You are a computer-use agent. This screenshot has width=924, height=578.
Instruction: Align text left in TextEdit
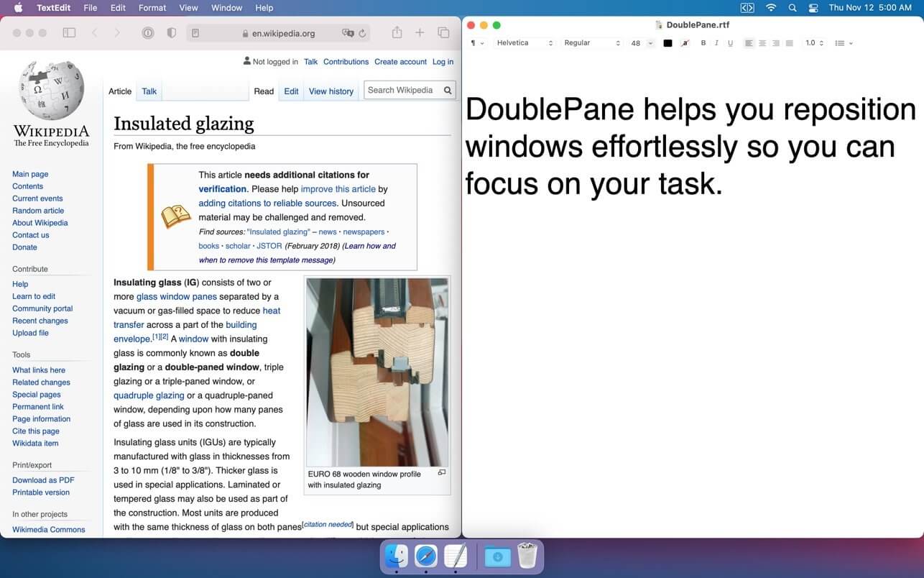click(749, 43)
